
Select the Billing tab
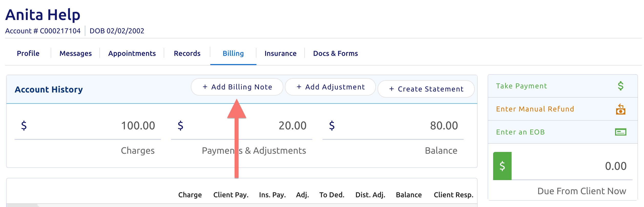233,53
